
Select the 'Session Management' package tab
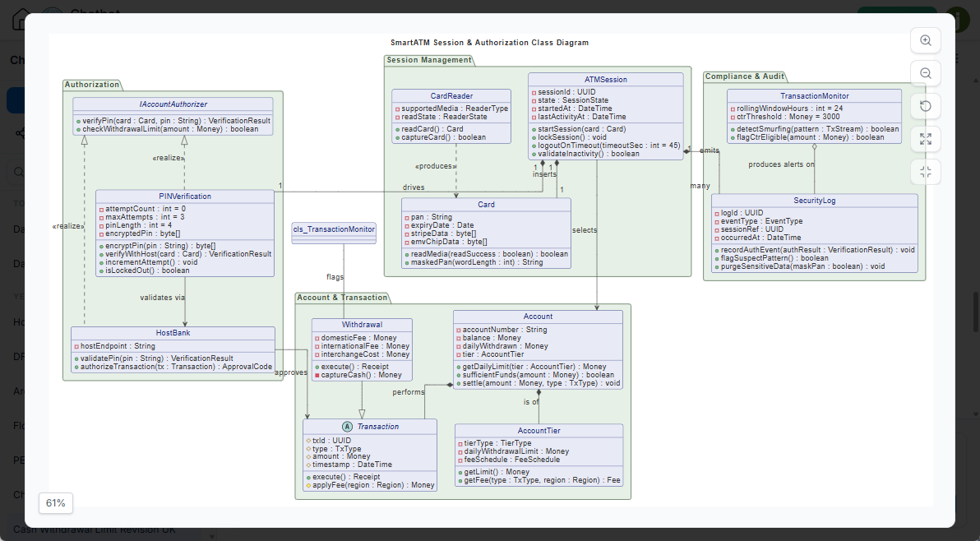[429, 60]
